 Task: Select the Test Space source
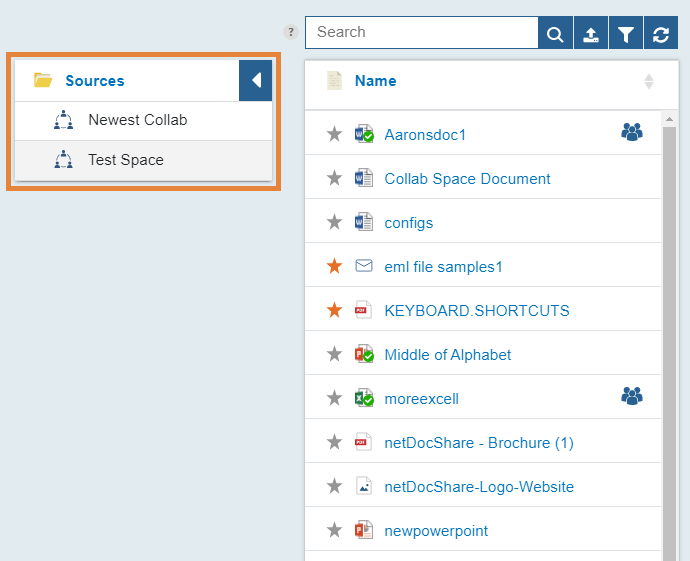(x=143, y=161)
